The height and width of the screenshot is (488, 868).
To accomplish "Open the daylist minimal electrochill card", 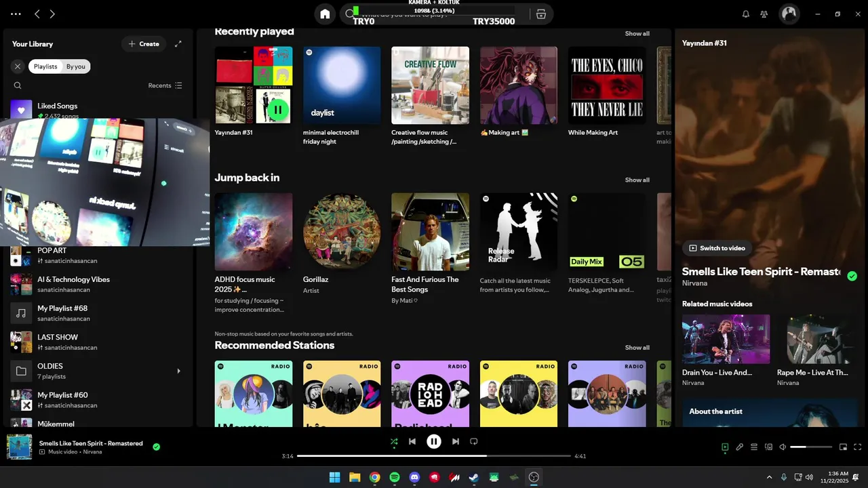I will pyautogui.click(x=342, y=96).
